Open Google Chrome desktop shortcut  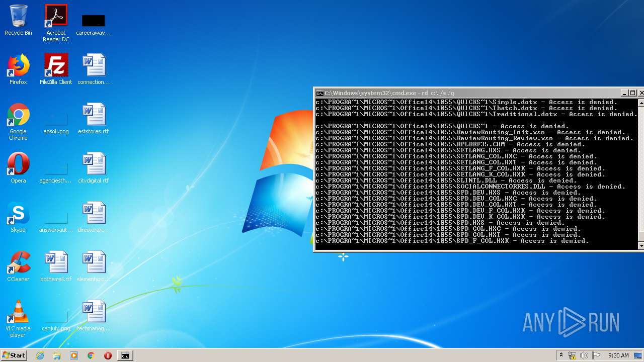(18, 122)
